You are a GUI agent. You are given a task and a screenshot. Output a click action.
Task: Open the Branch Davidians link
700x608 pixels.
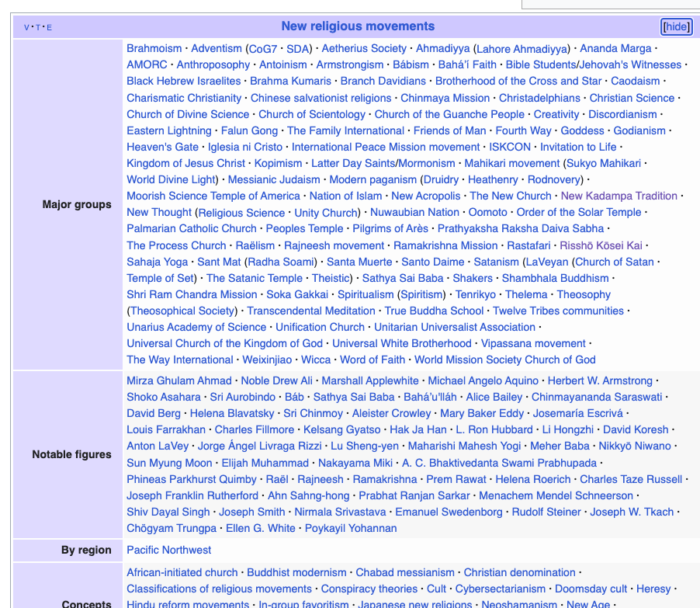point(383,81)
